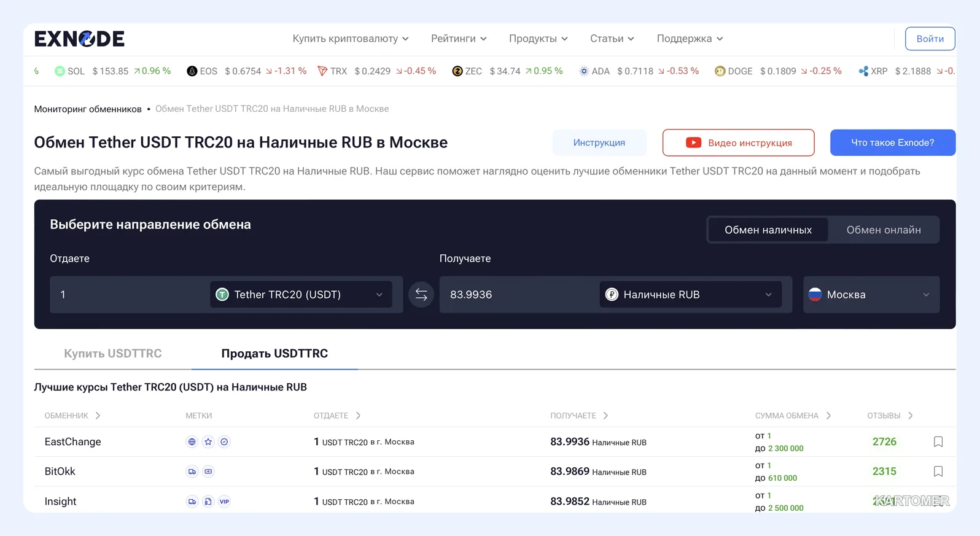The width and height of the screenshot is (980, 536).
Task: Click the VIP label icon for Insight
Action: (225, 502)
